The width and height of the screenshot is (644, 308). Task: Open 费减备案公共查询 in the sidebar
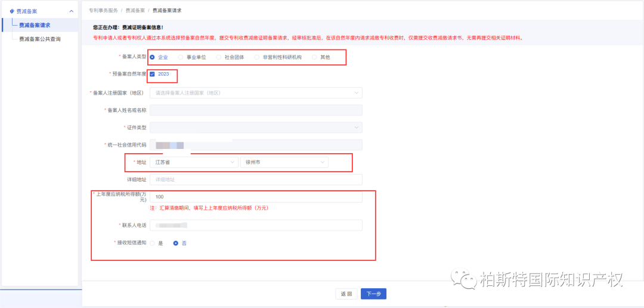(x=40, y=39)
